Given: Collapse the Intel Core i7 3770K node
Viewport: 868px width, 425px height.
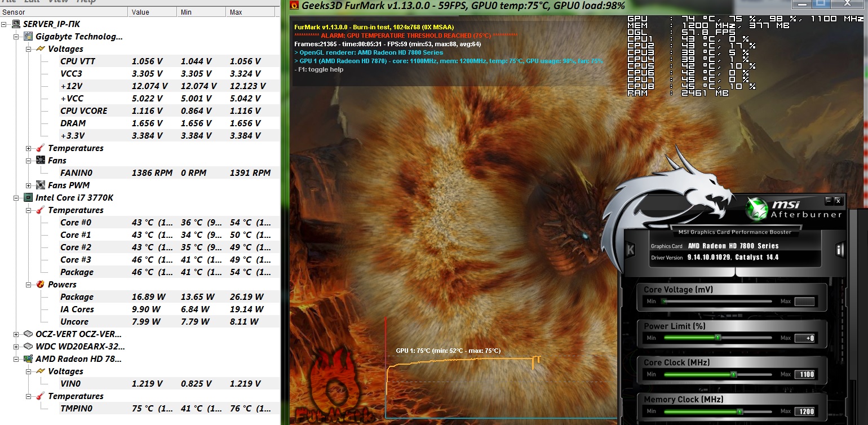Looking at the screenshot, I should coord(16,198).
